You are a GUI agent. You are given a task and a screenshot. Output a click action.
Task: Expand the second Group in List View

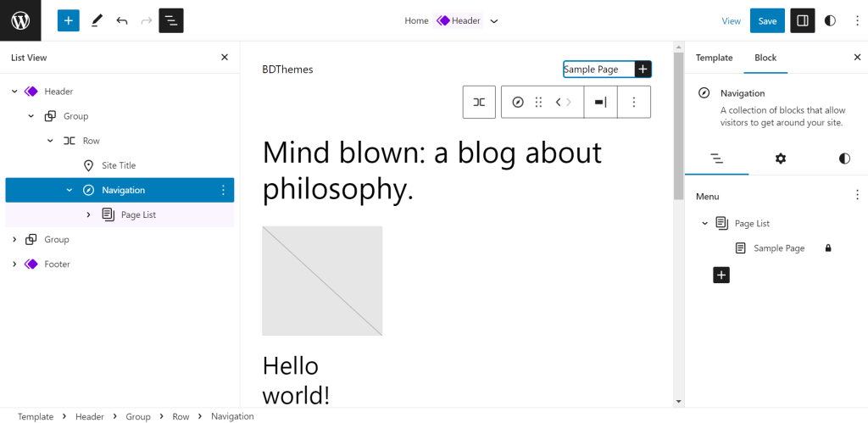click(14, 239)
